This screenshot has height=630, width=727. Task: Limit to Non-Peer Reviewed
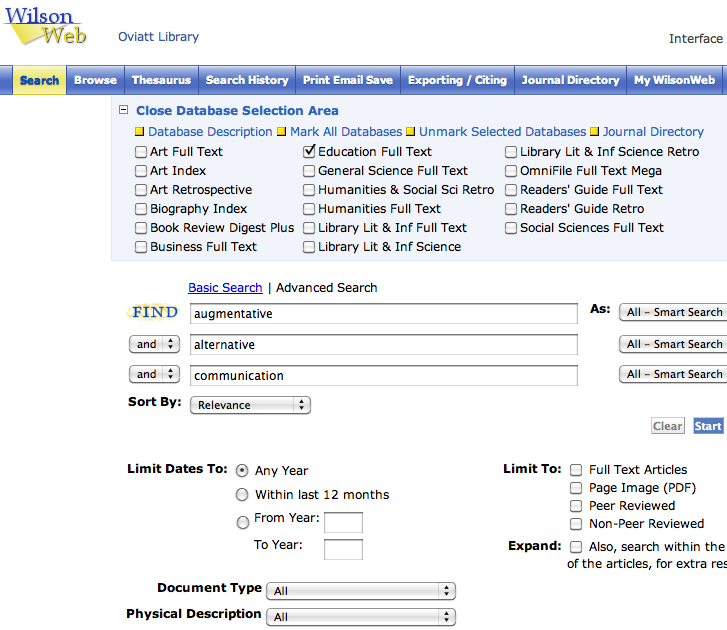pos(576,524)
